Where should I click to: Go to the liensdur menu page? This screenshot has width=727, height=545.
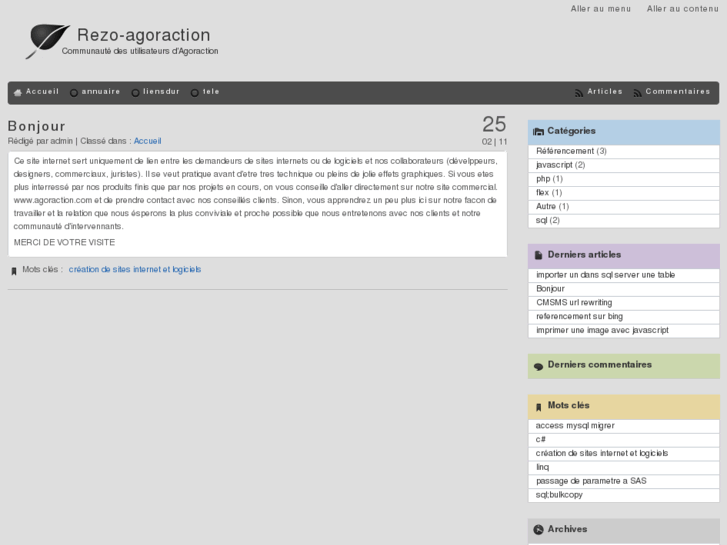[x=161, y=91]
